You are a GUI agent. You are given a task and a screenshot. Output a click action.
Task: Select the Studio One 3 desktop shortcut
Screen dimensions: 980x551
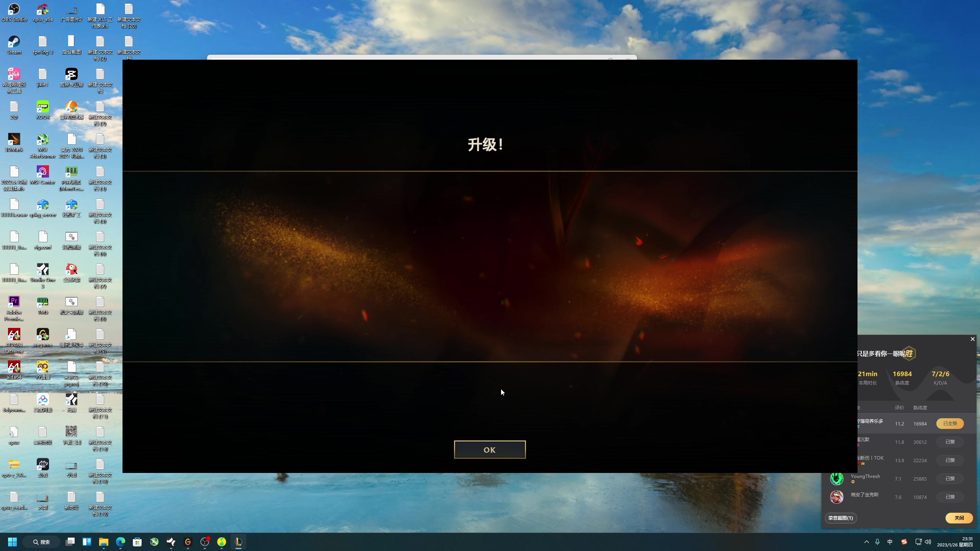[x=43, y=276]
